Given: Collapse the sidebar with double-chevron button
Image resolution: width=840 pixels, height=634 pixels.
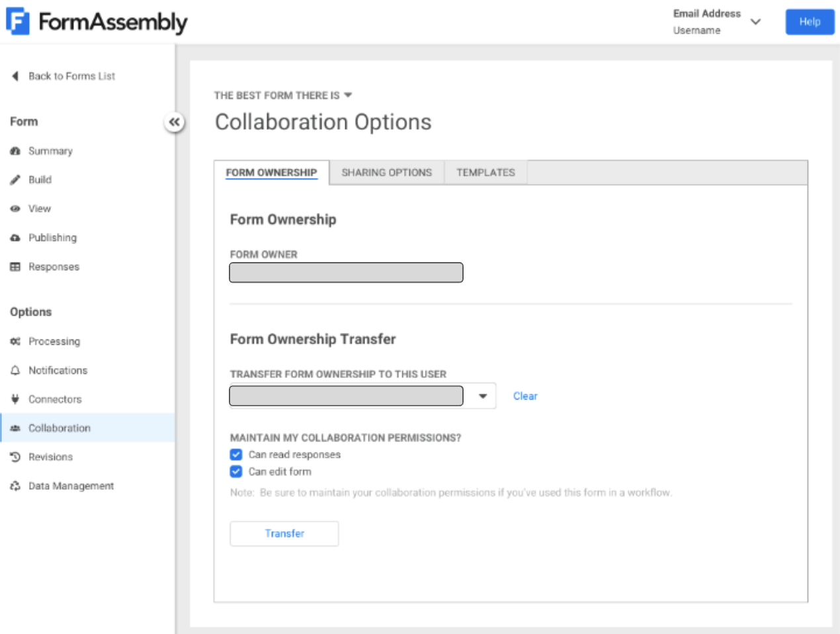Looking at the screenshot, I should (x=174, y=122).
